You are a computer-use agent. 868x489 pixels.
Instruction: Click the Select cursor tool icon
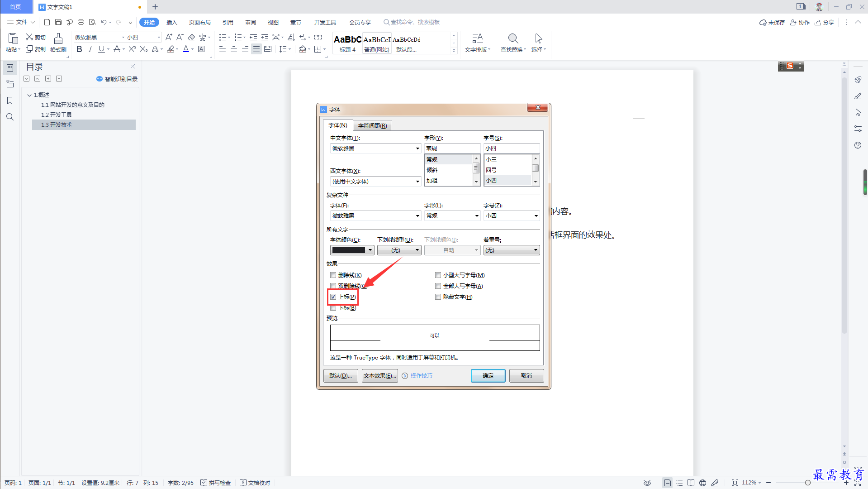[538, 38]
